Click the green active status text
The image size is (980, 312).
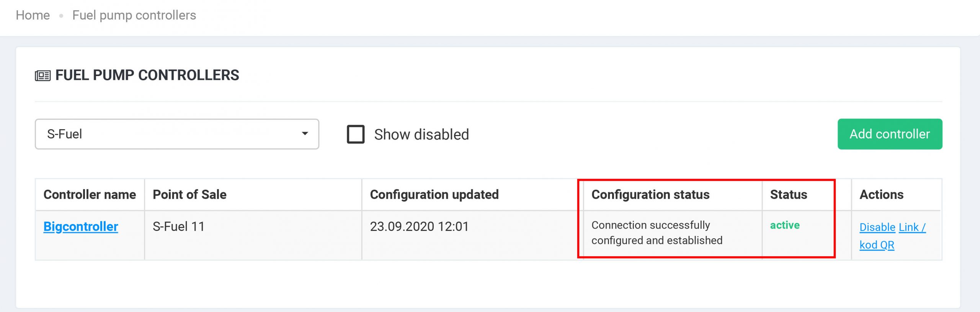point(784,225)
